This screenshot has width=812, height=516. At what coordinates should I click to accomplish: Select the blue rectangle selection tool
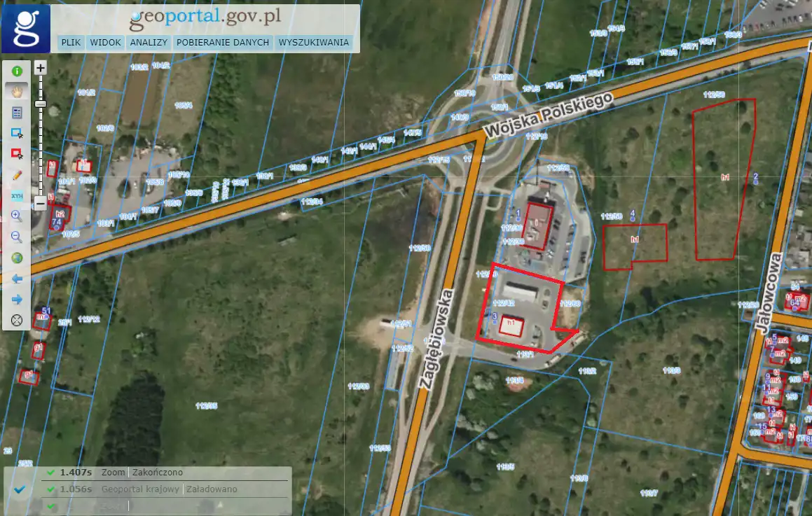click(17, 133)
